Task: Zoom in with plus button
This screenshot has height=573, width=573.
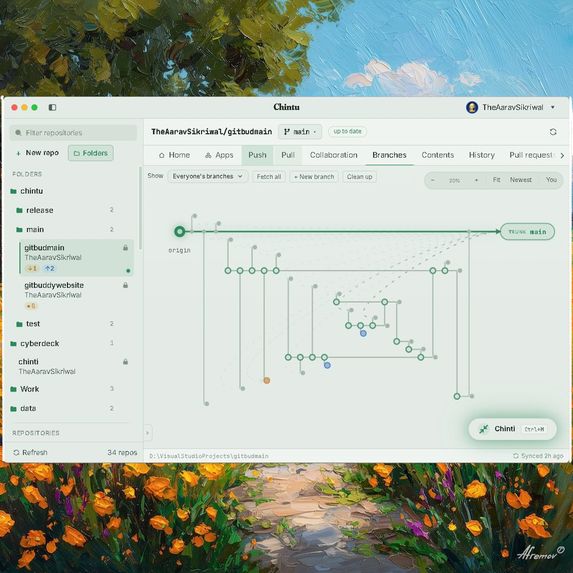Action: pos(476,180)
